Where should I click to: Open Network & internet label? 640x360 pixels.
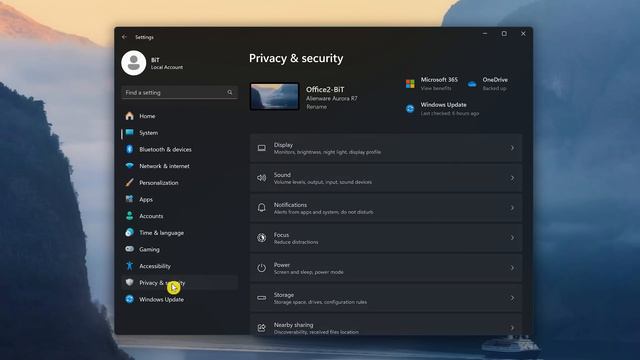click(x=164, y=166)
